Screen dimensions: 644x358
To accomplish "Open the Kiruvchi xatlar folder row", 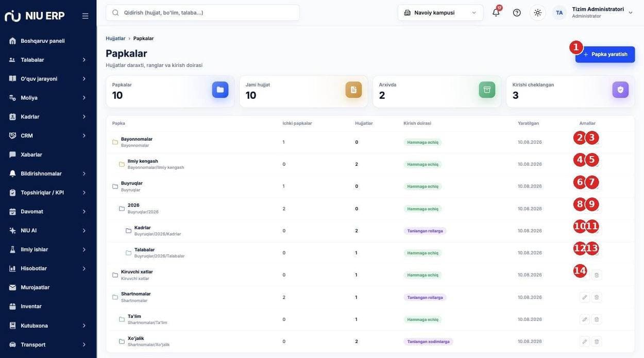I will click(370, 275).
